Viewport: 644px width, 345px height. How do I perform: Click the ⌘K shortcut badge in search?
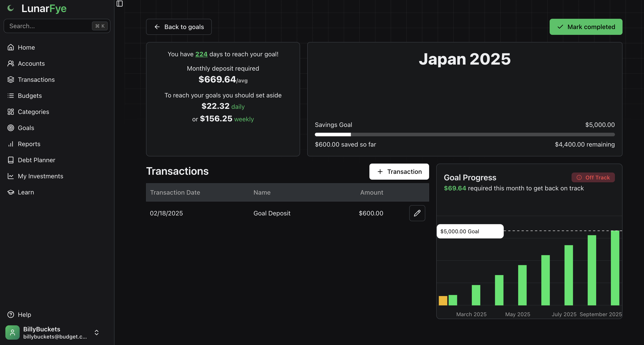pyautogui.click(x=100, y=26)
